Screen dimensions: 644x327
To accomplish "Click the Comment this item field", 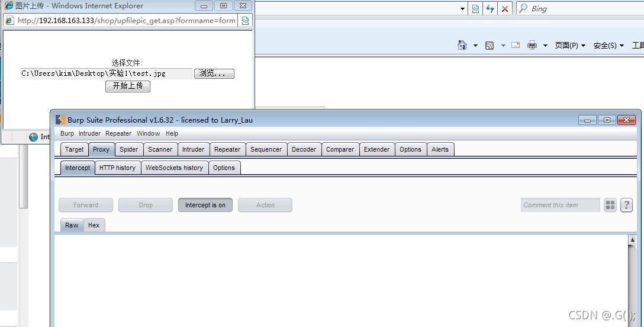I will pos(561,205).
